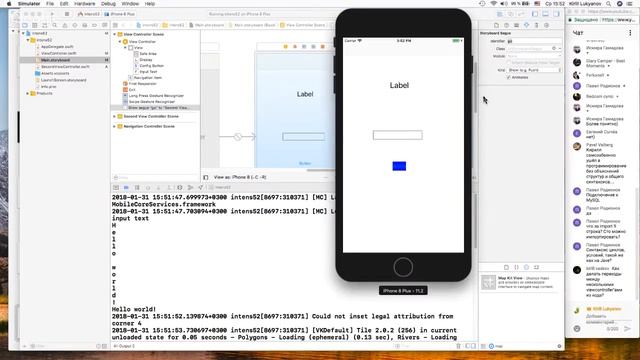This screenshot has width=640, height=360.
Task: Select Swipe Gesture Recognizer item
Action: (151, 102)
